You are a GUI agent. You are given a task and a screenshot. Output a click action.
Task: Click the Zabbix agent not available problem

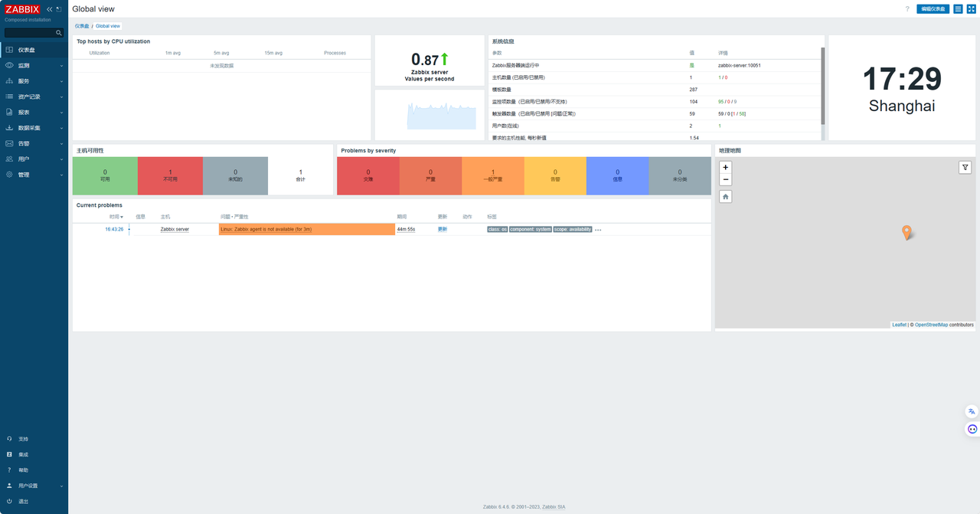(266, 229)
